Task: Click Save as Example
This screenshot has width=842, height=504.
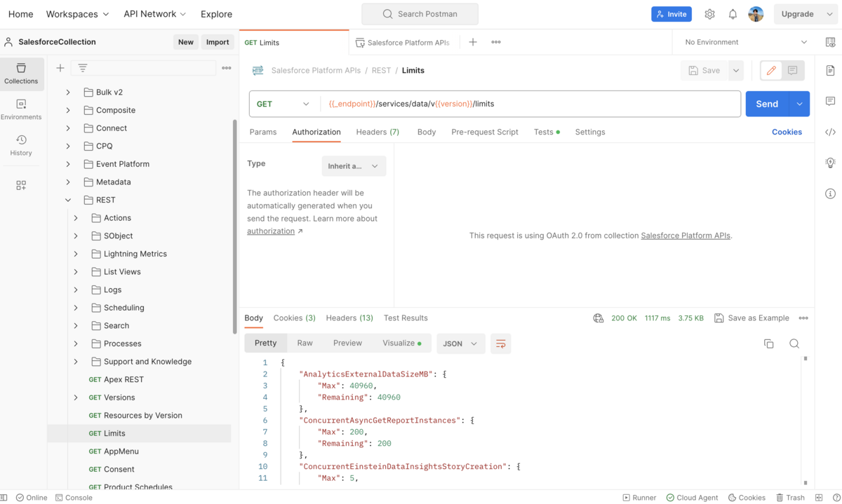Action: click(751, 318)
